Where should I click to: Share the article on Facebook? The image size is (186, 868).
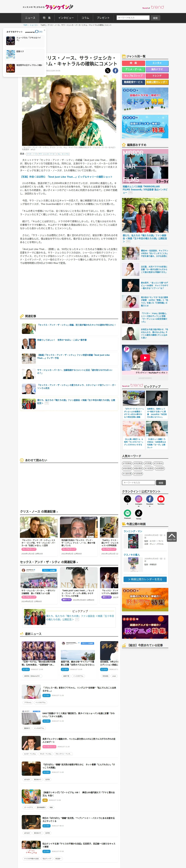coord(115,70)
